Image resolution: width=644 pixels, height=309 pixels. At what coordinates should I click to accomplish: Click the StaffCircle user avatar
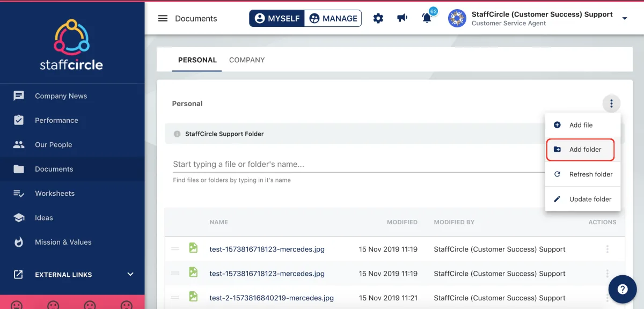[x=457, y=18]
